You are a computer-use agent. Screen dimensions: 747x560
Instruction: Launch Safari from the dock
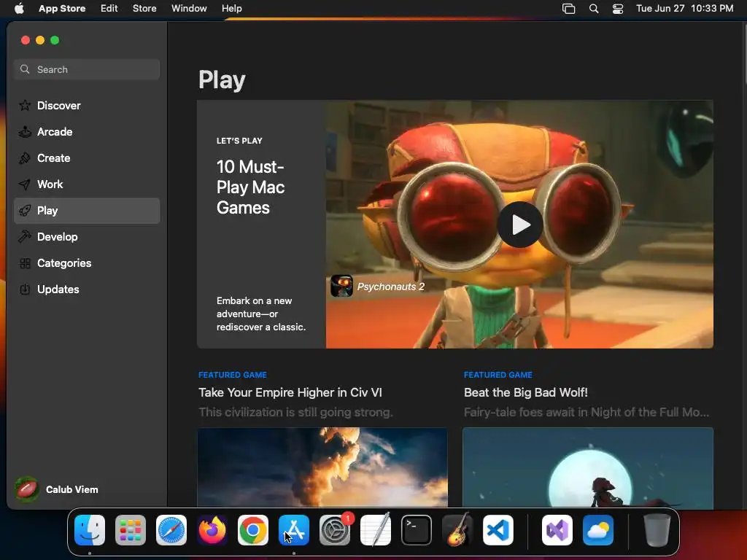coord(171,530)
